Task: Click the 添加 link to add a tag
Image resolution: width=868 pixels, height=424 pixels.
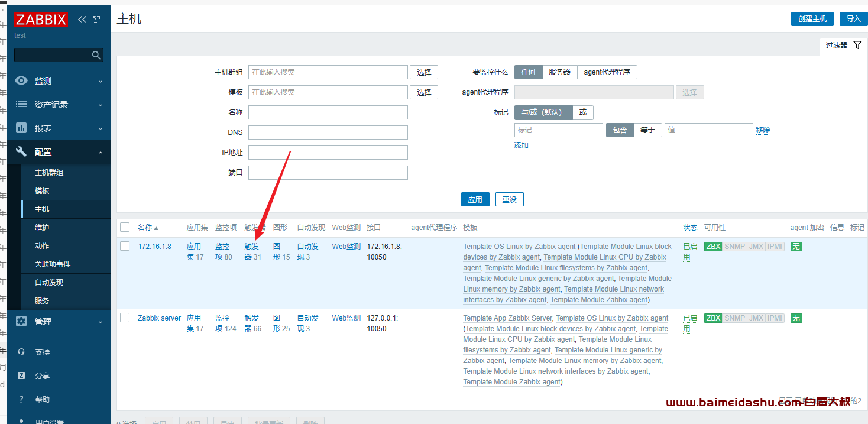Action: (522, 145)
